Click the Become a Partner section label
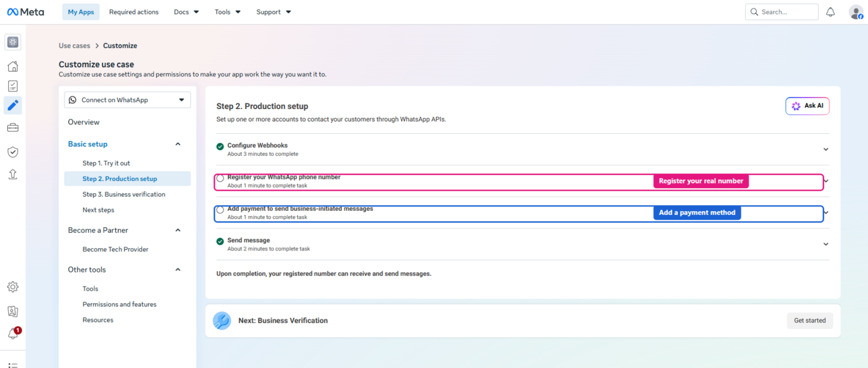 tap(98, 230)
